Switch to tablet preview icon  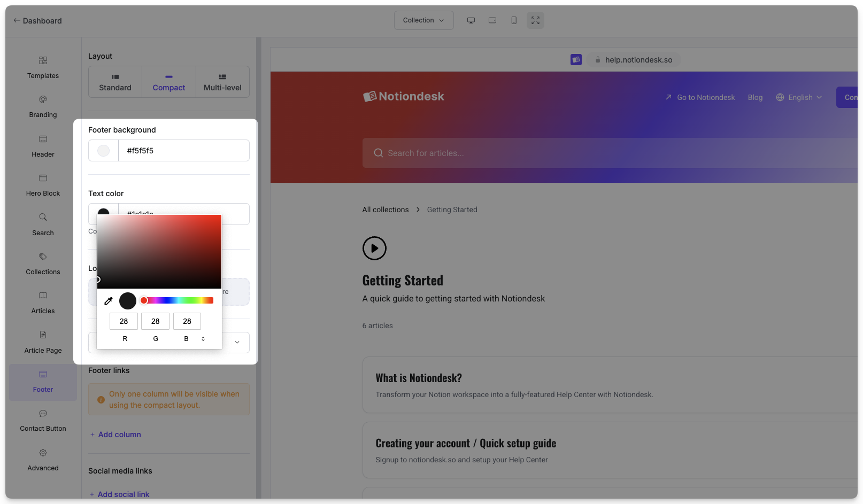(492, 20)
